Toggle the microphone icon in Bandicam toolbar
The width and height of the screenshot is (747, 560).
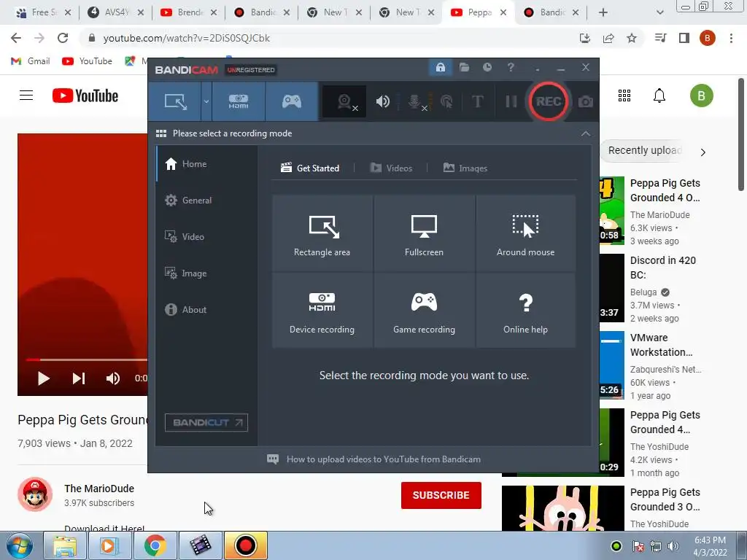(415, 101)
